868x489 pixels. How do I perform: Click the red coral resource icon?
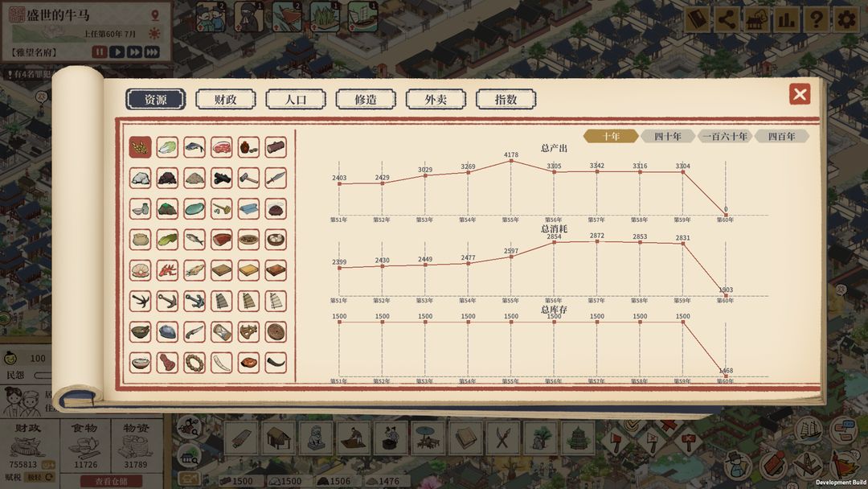pos(167,270)
